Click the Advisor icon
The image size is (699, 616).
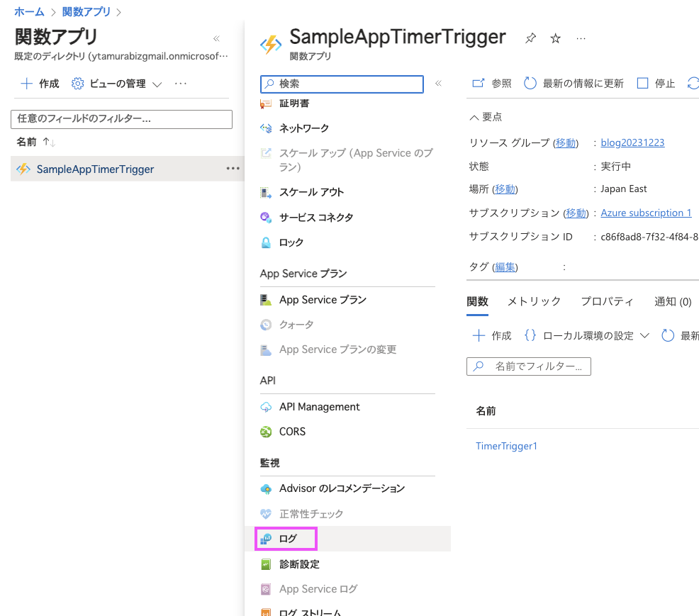pyautogui.click(x=266, y=489)
